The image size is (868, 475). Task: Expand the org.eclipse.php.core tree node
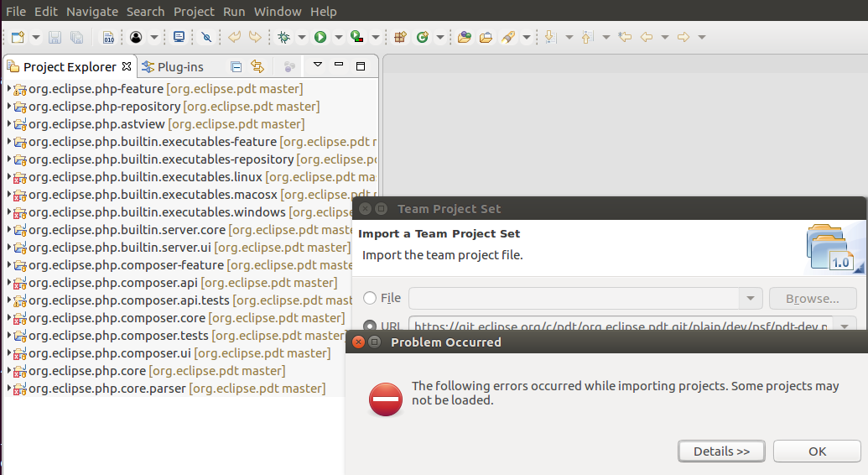[9, 370]
